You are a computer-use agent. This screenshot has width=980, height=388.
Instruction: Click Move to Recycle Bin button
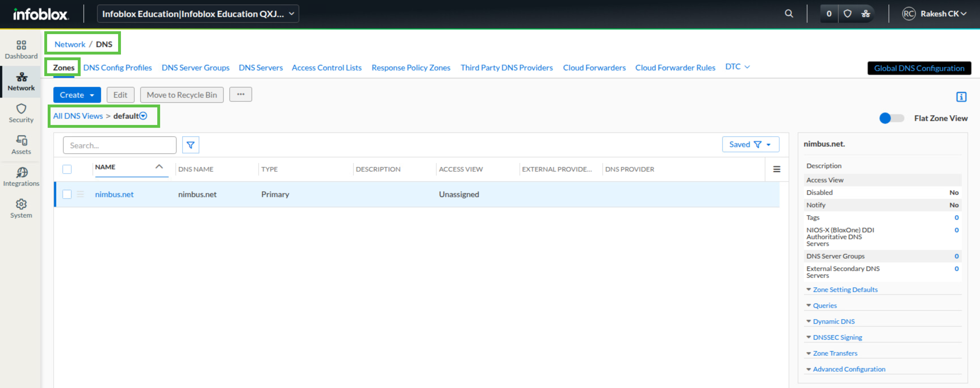pos(182,95)
